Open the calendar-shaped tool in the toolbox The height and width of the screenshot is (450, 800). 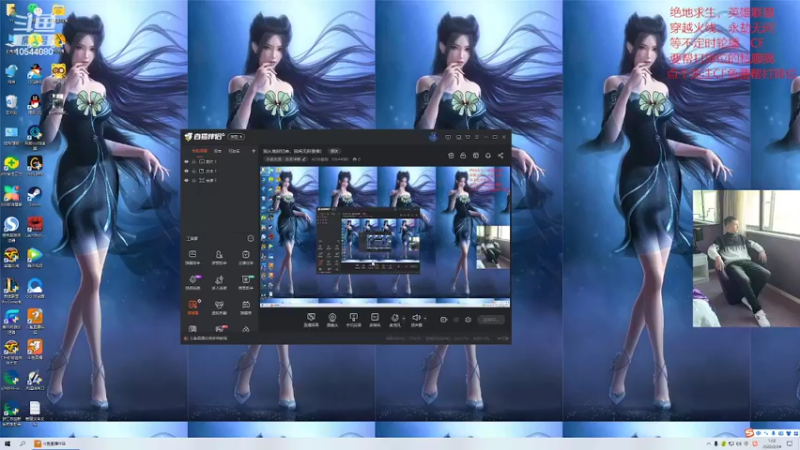pyautogui.click(x=246, y=307)
